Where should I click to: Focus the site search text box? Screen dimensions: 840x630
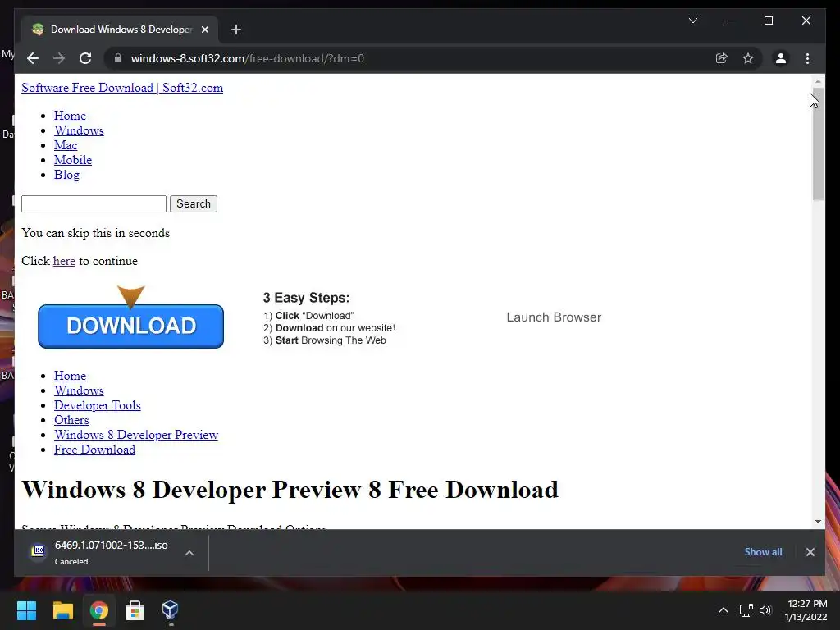pos(94,203)
